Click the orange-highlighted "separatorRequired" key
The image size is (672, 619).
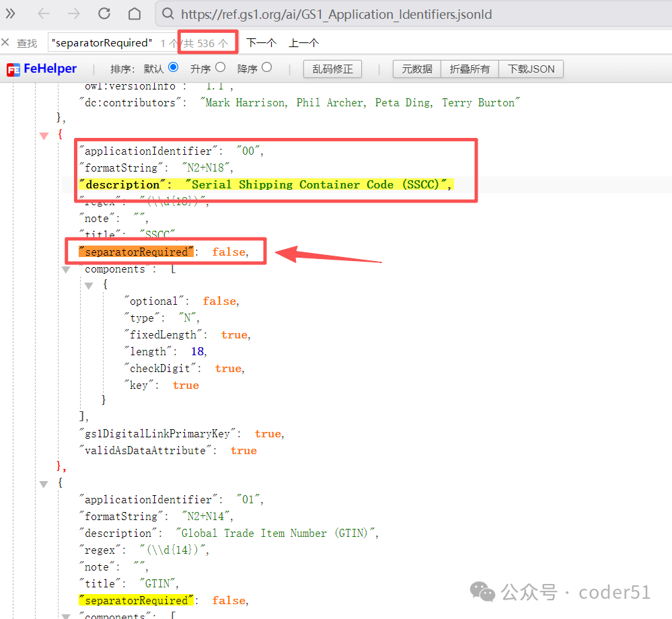click(137, 252)
